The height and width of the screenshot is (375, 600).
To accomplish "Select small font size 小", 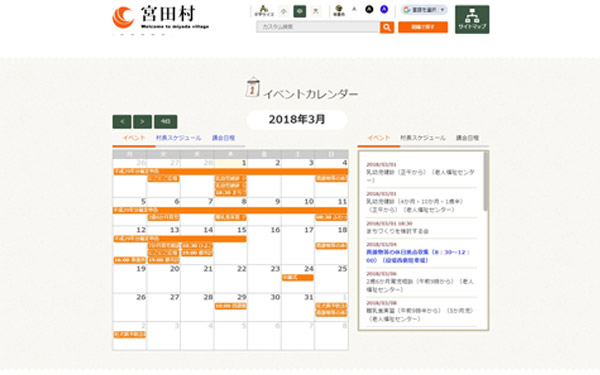I will click(284, 11).
